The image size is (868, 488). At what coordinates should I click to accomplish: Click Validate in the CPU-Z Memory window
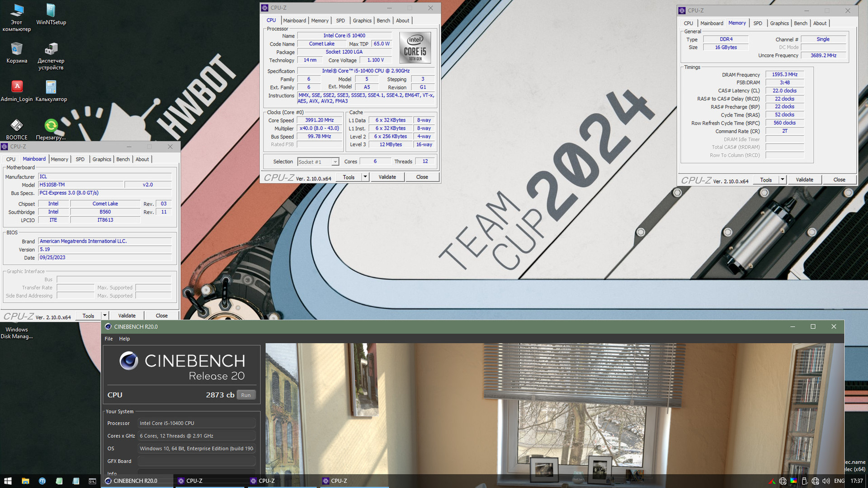click(804, 180)
